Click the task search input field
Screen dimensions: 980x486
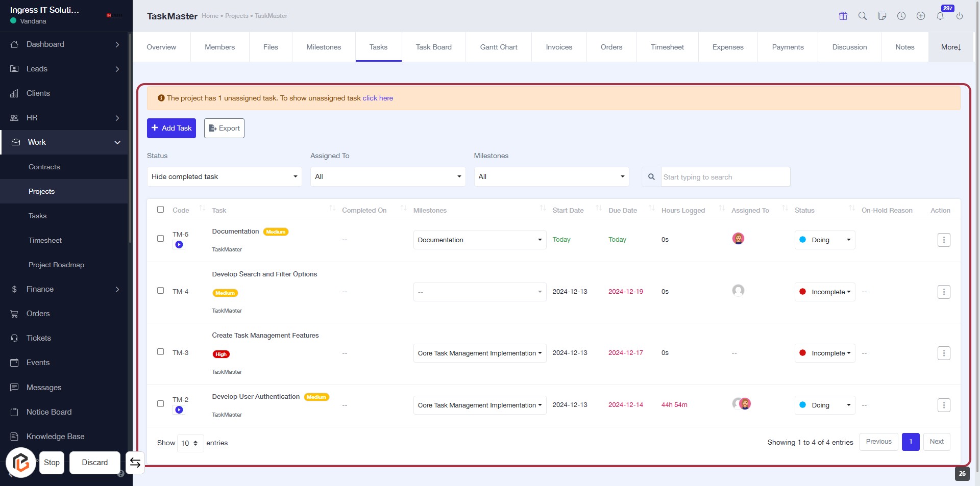click(x=725, y=177)
